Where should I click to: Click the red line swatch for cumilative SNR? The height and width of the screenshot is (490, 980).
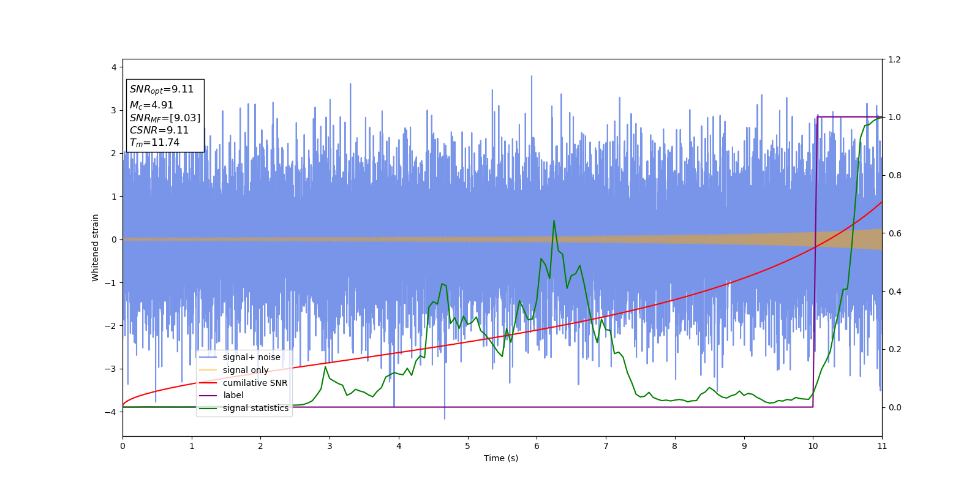pos(208,383)
